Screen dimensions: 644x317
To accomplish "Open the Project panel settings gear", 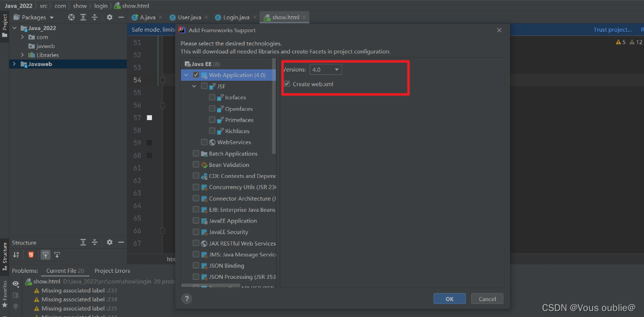I will point(109,17).
